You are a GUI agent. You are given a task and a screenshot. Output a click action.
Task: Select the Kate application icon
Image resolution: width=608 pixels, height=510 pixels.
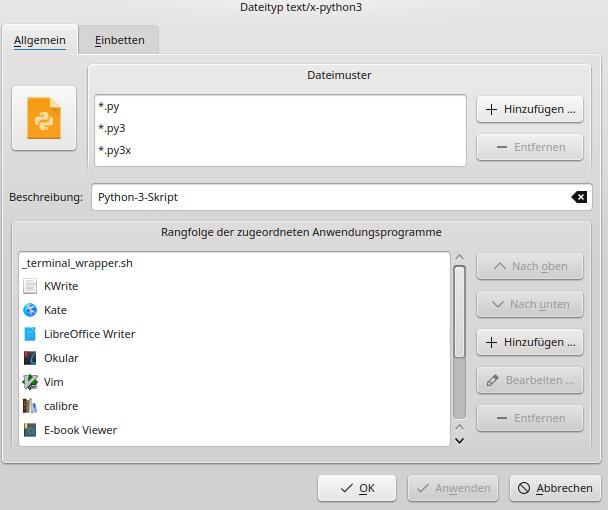(x=30, y=310)
